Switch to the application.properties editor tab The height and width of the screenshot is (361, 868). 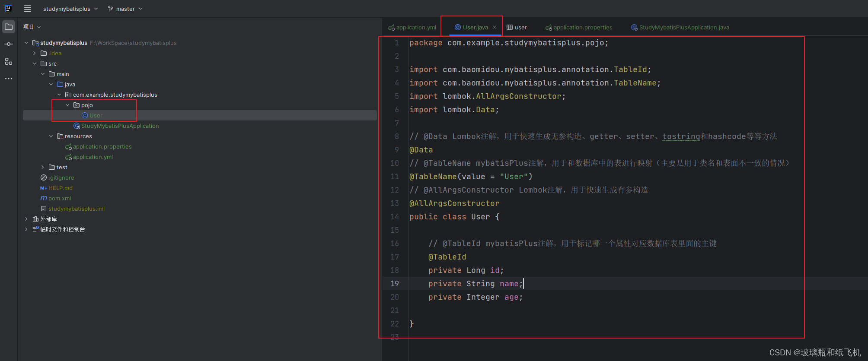tap(579, 27)
